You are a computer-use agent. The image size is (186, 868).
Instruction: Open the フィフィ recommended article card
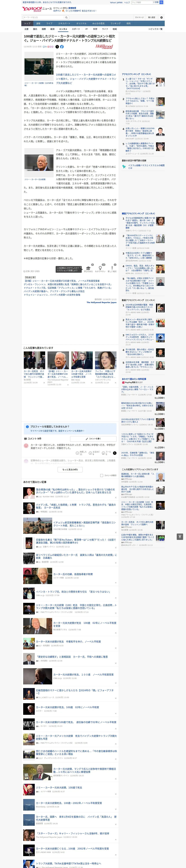pos(106,368)
